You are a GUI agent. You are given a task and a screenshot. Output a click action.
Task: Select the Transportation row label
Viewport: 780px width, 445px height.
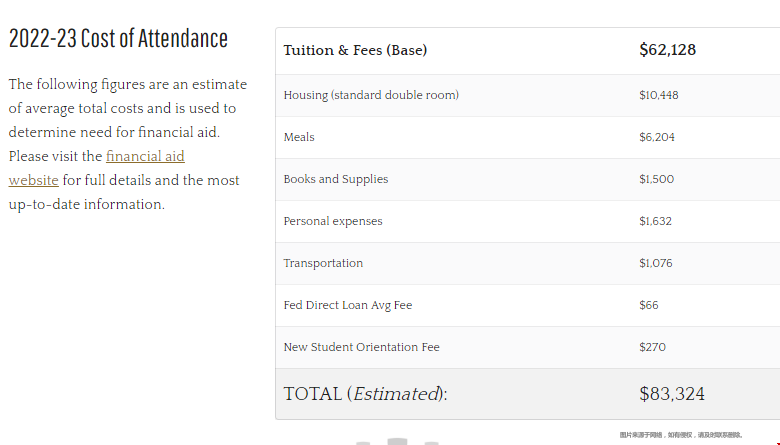pyautogui.click(x=323, y=264)
